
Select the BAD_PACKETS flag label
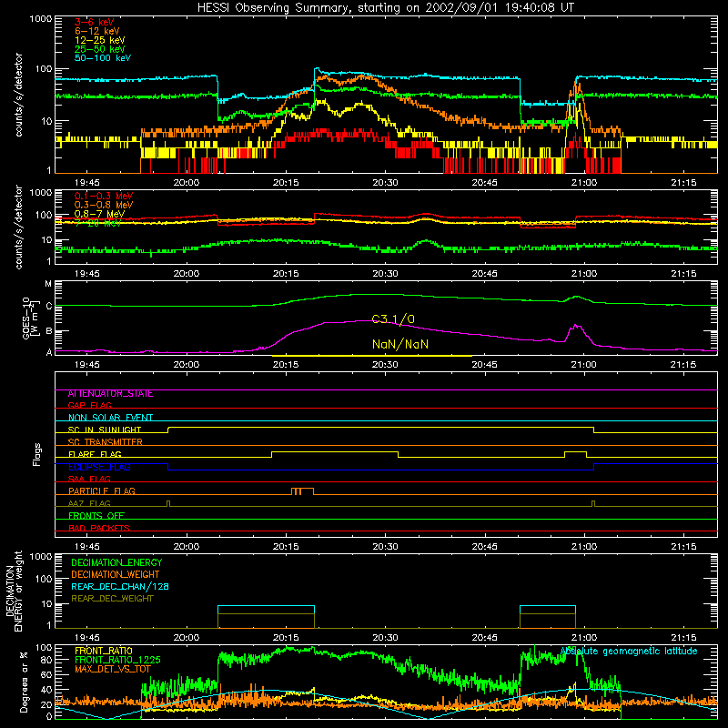(99, 529)
